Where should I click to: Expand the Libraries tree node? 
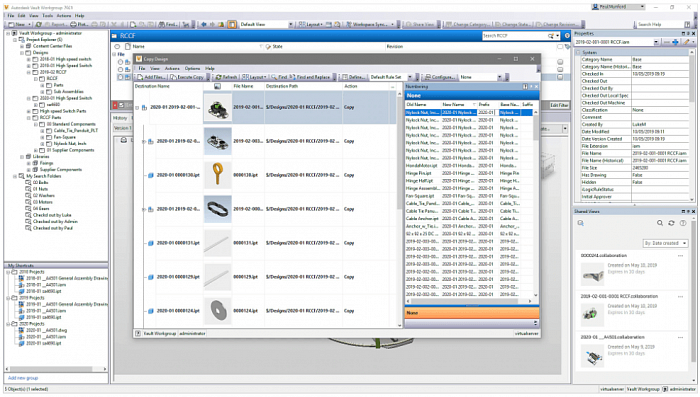[22, 157]
